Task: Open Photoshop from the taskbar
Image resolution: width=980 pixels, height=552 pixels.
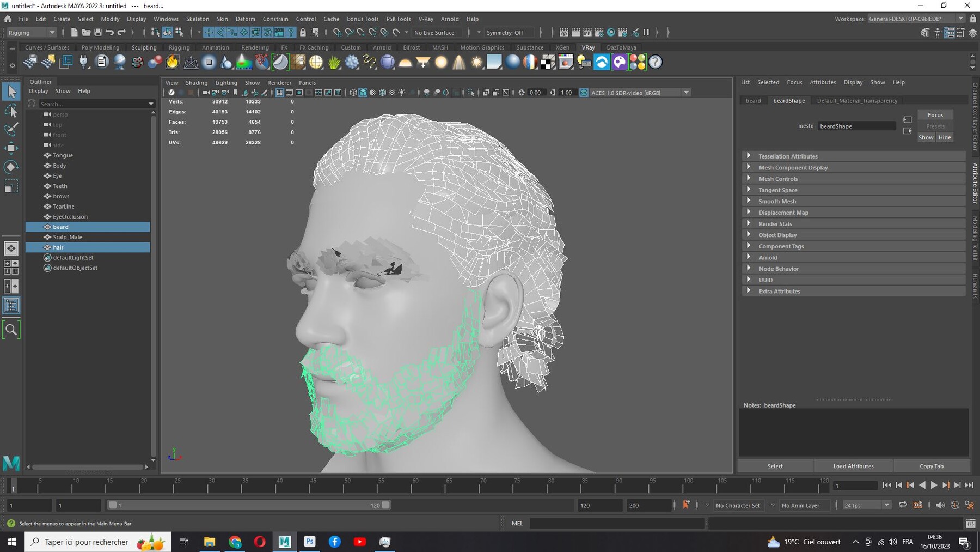Action: tap(310, 542)
